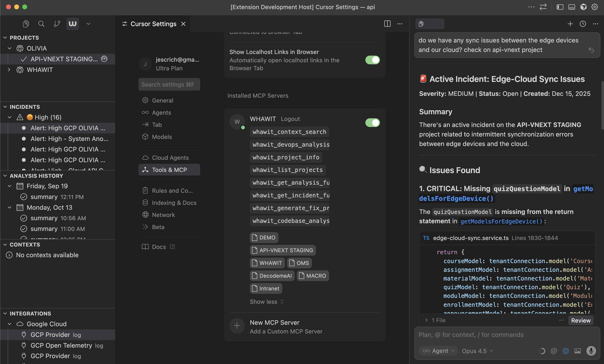Screen dimensions: 604x364
Task: Logout from the WHAWIT MCP server
Action: pyautogui.click(x=290, y=119)
